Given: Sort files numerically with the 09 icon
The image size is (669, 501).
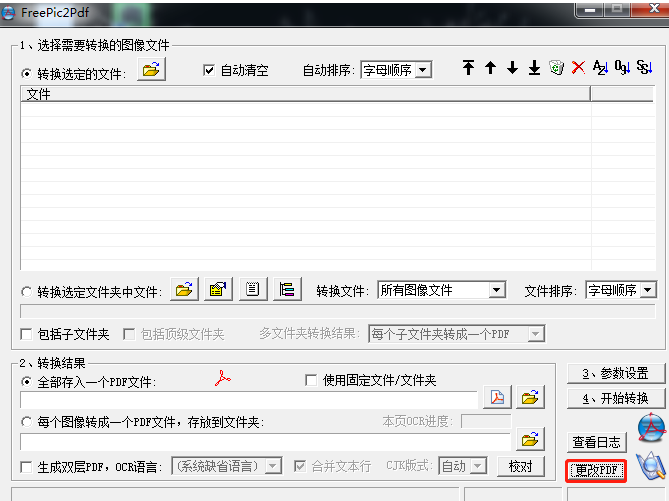Looking at the screenshot, I should coord(622,67).
